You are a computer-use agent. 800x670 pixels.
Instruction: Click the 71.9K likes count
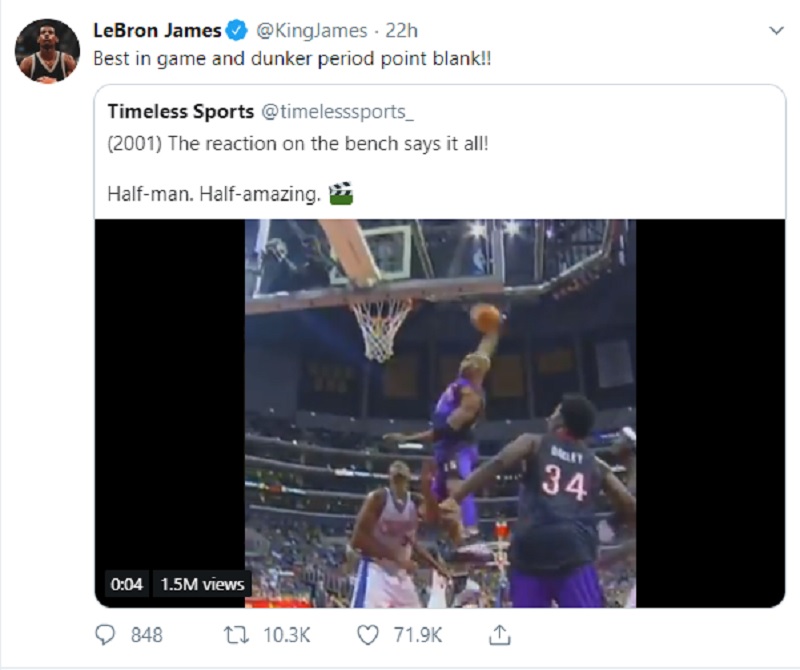pos(417,635)
